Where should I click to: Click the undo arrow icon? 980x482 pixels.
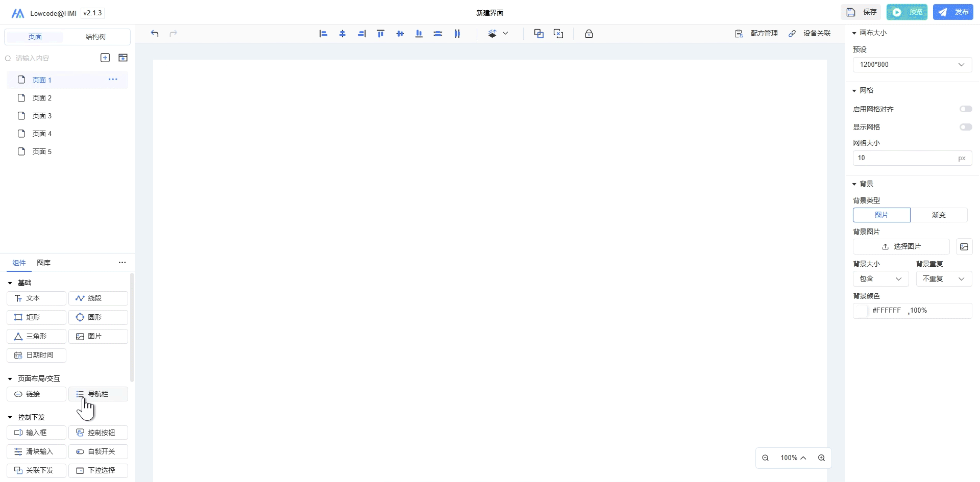coord(155,34)
